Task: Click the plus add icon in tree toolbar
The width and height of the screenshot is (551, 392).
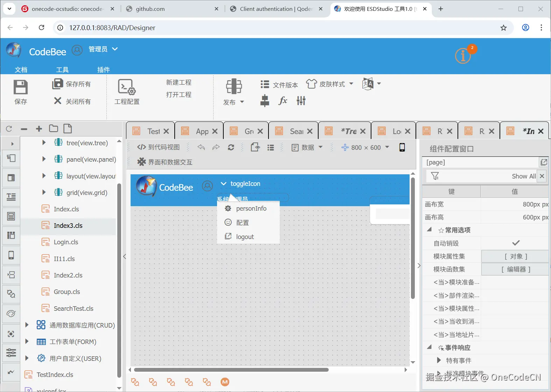Action: [x=39, y=129]
